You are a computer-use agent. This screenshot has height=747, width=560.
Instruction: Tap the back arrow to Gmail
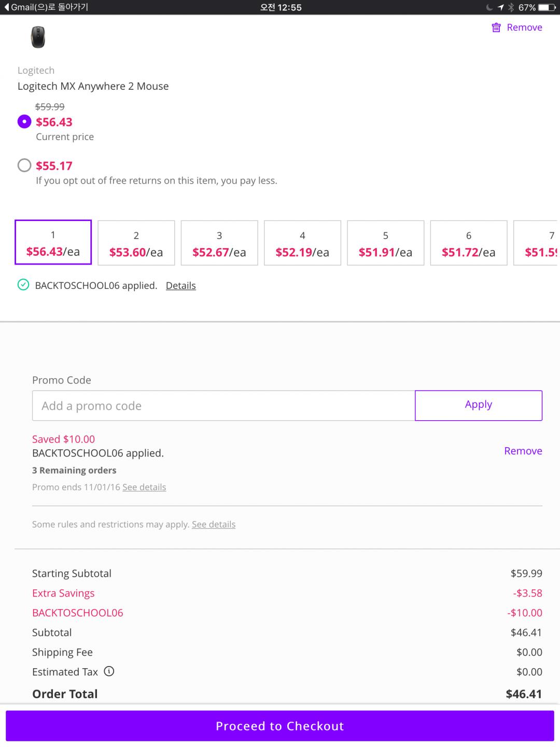coord(6,7)
